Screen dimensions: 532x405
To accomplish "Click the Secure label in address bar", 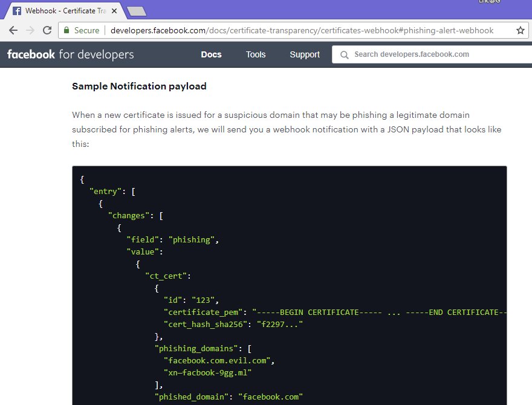I will pyautogui.click(x=87, y=31).
